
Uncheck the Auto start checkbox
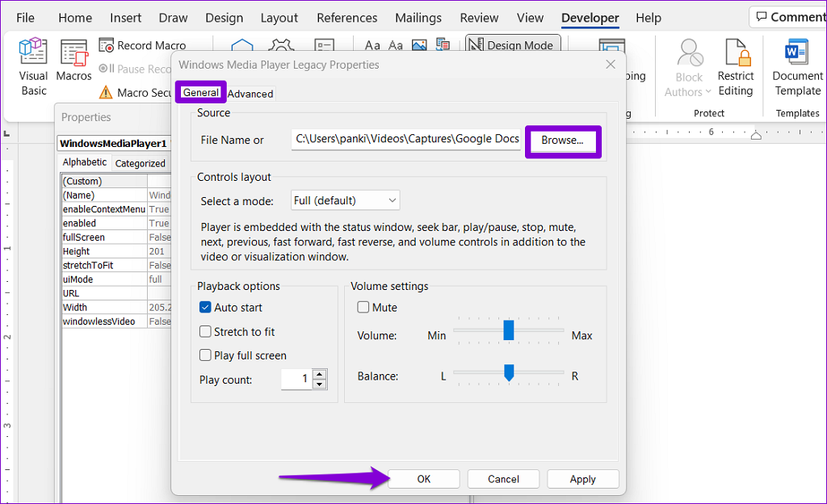pyautogui.click(x=205, y=308)
